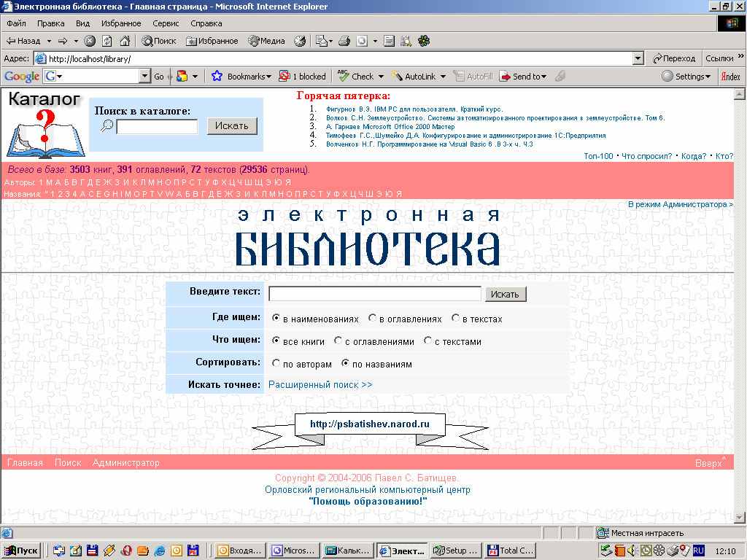
Task: Open the Forward history dropdown arrow
Action: point(76,41)
